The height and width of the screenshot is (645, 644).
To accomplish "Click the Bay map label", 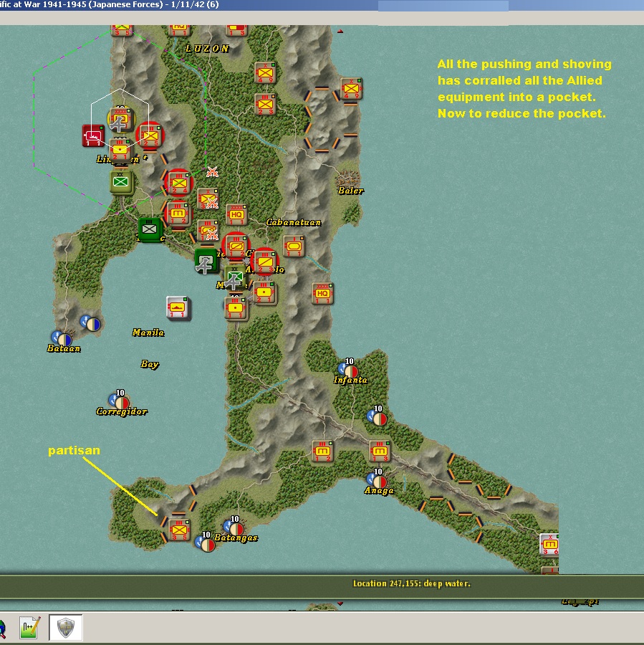I will pyautogui.click(x=150, y=364).
